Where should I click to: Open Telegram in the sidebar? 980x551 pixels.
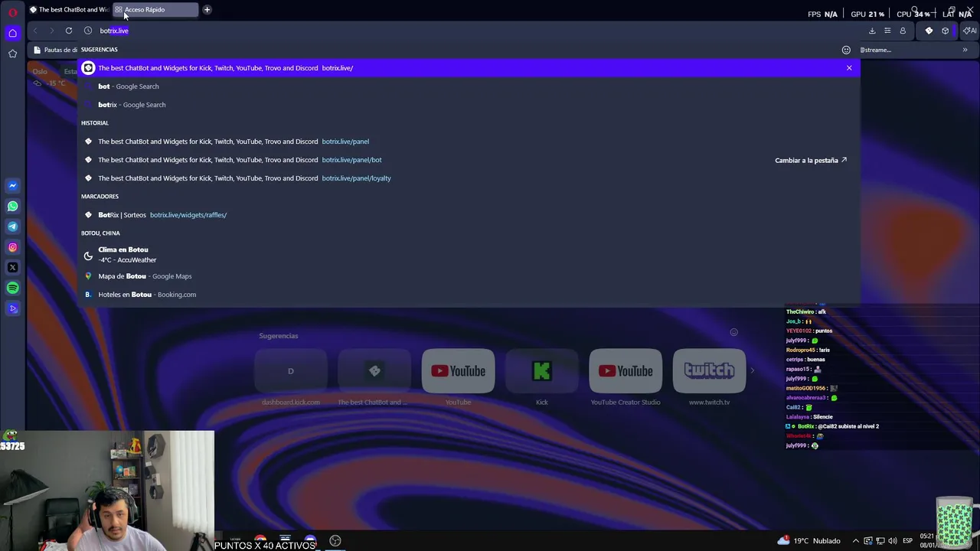pos(12,227)
